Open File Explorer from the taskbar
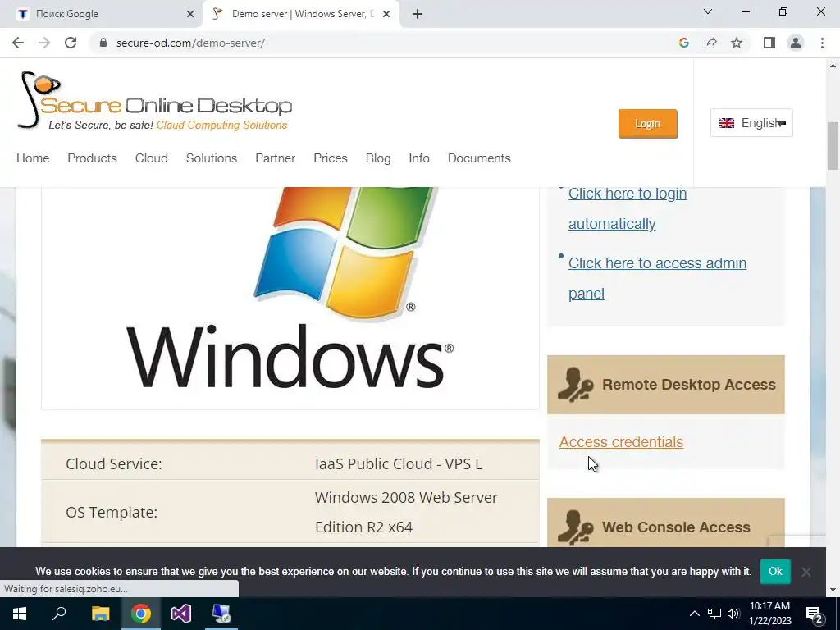 100,614
